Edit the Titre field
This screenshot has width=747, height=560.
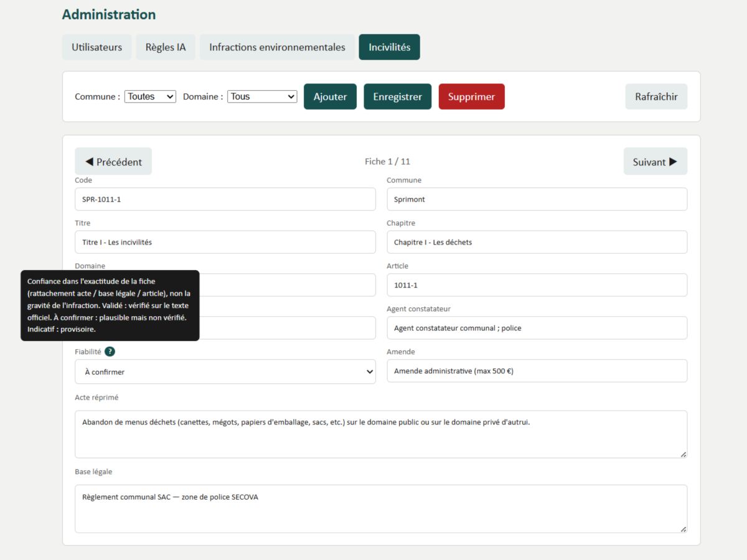click(225, 242)
